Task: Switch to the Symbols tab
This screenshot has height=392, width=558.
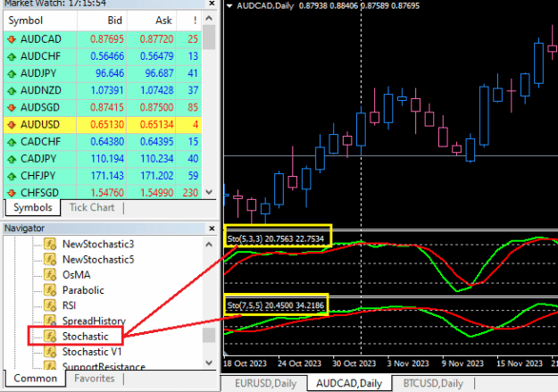Action: [x=33, y=207]
